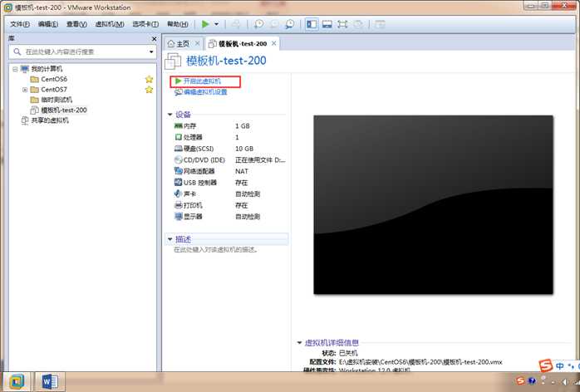Open the 文件(F) menu

(x=20, y=24)
